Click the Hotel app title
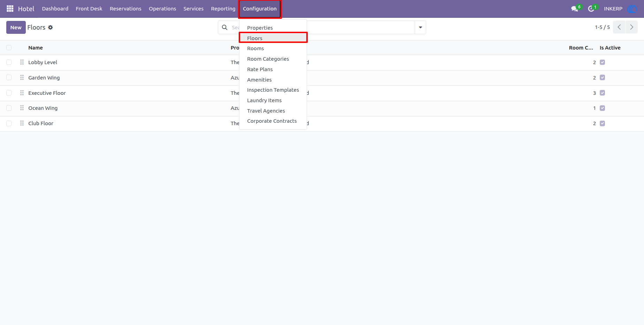 [x=26, y=9]
